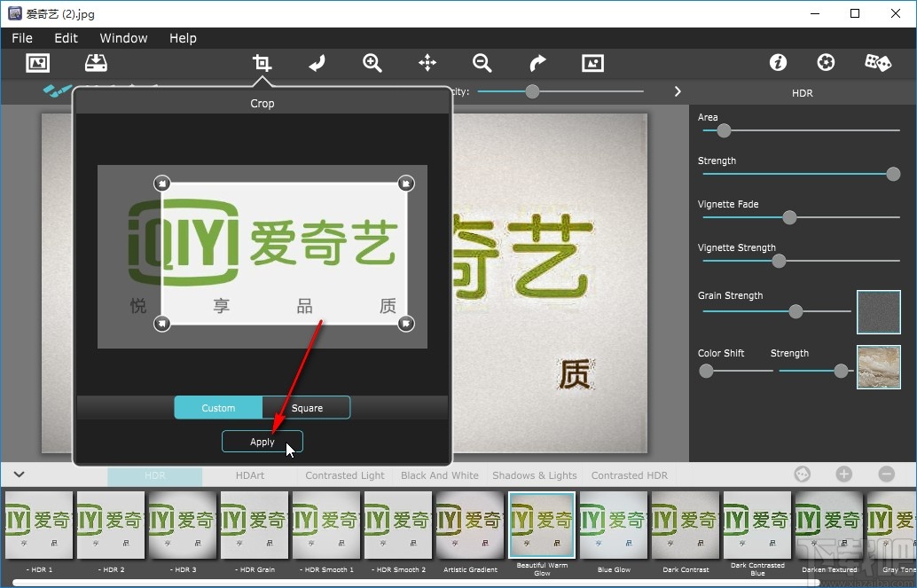917x588 pixels.
Task: Roll the random preset dice icon
Action: (x=878, y=63)
